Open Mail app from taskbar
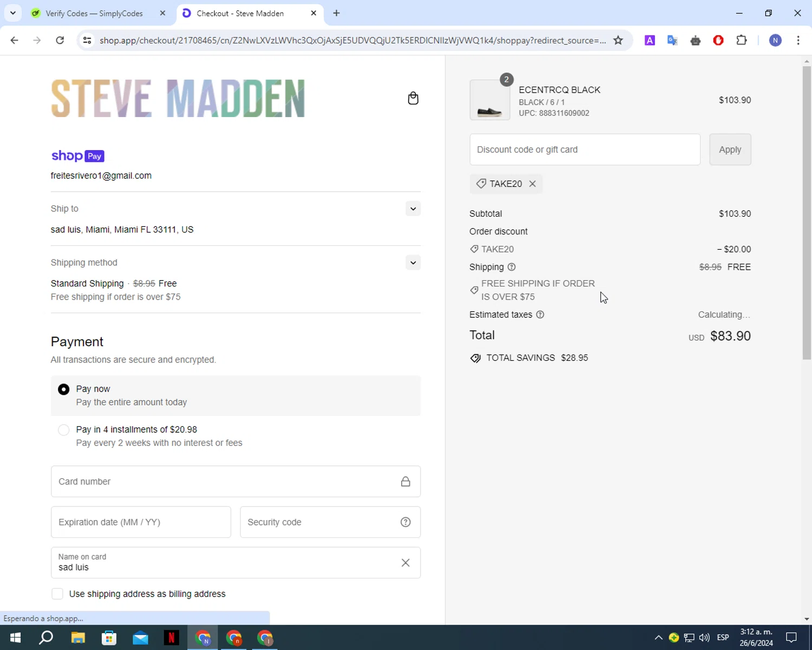 coord(140,638)
